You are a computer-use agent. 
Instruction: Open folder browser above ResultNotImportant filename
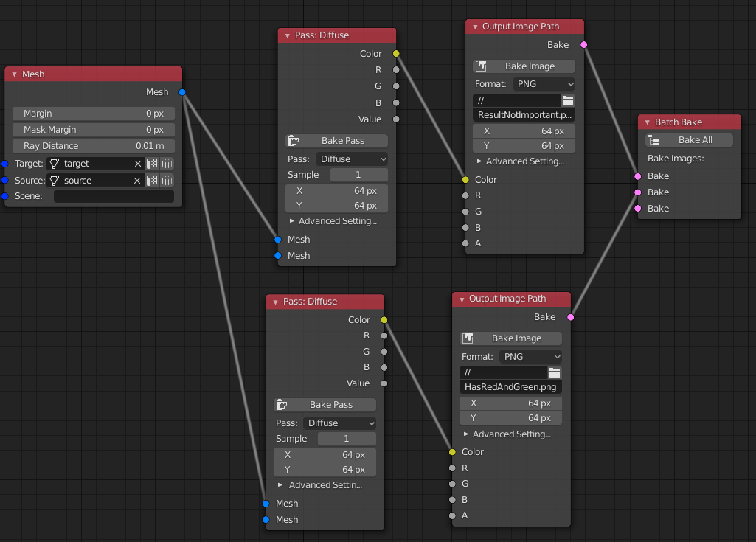(x=568, y=100)
